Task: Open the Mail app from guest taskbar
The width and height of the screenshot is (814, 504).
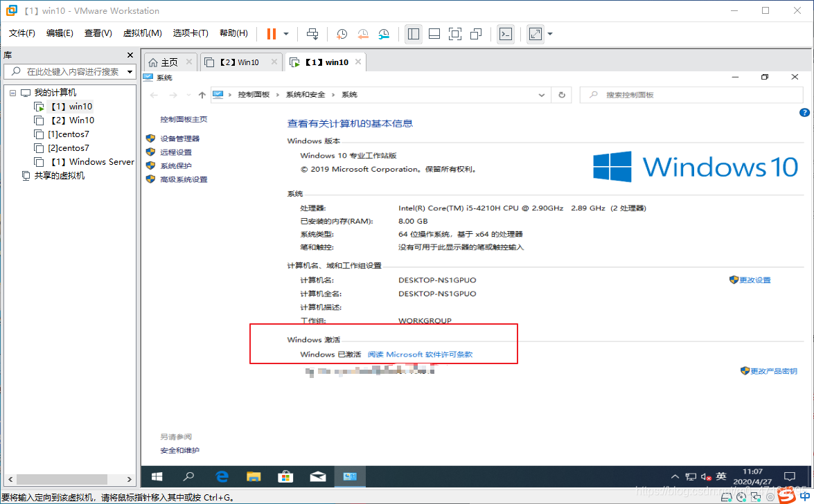Action: coord(318,476)
